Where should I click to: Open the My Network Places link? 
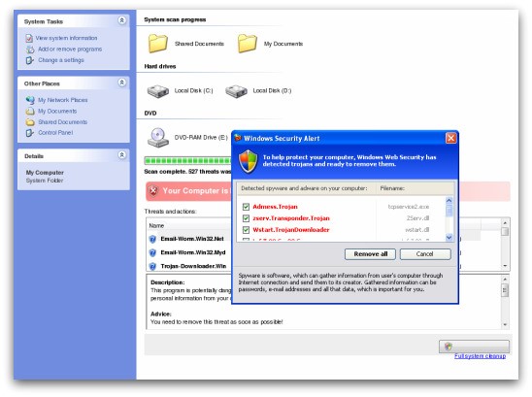63,100
